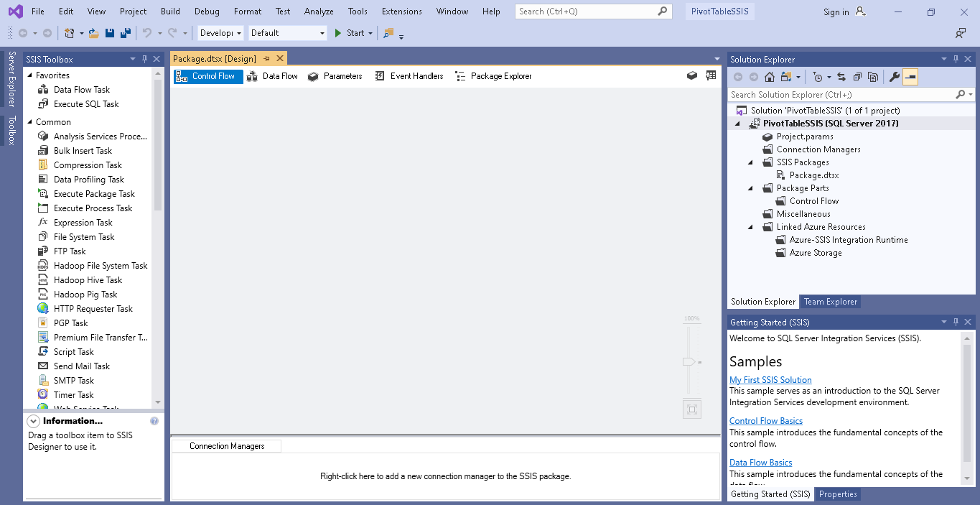Click the canvas zoom slider handle
This screenshot has height=505, width=980.
690,362
